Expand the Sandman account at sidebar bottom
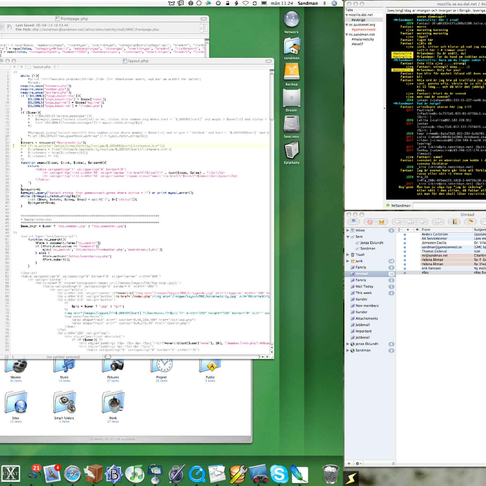This screenshot has height=486, width=486. [x=348, y=350]
